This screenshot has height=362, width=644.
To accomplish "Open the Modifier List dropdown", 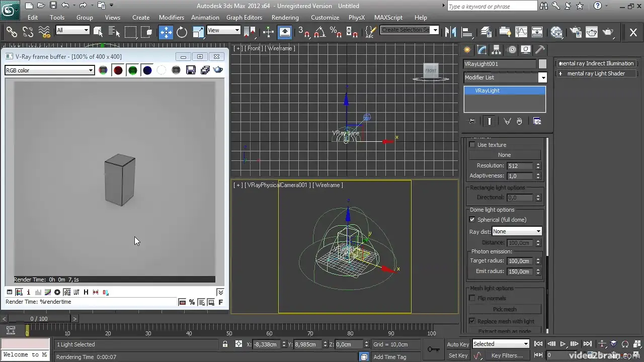I will point(505,77).
